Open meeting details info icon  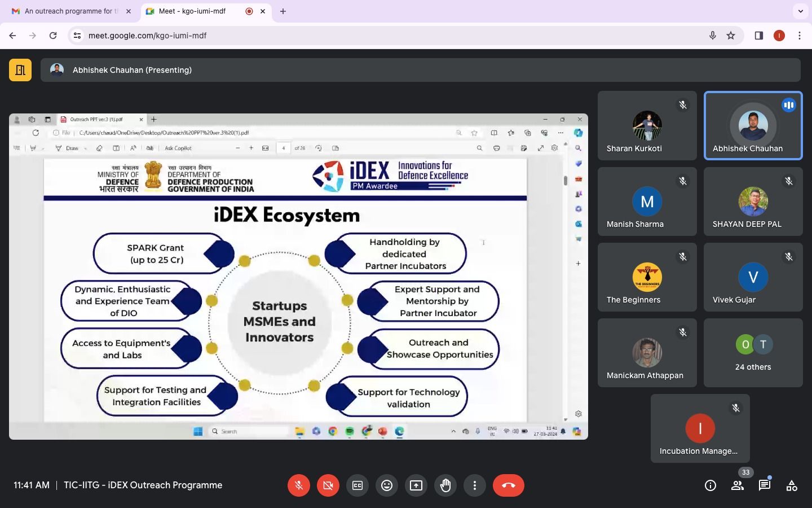(710, 485)
